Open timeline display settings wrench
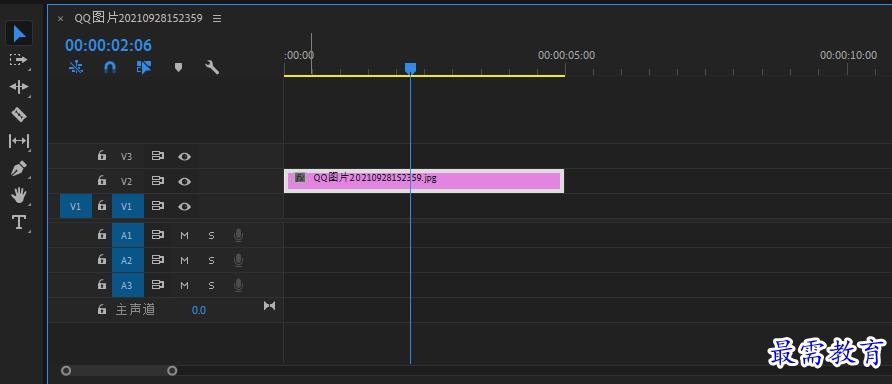The width and height of the screenshot is (892, 384). point(212,68)
